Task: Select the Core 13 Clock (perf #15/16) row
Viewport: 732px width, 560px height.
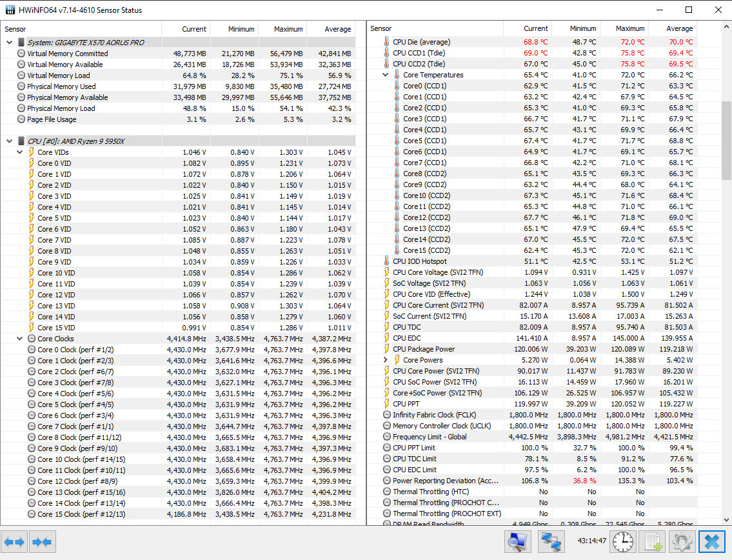Action: [x=179, y=492]
